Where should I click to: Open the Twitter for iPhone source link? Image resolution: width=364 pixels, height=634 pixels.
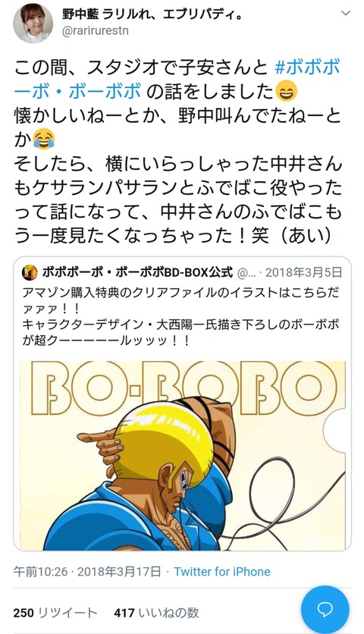pos(222,571)
